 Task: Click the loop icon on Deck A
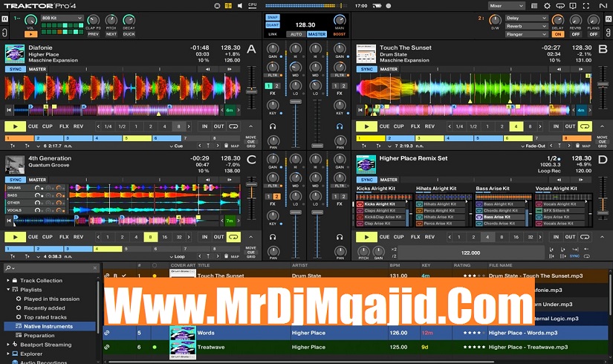coord(233,127)
